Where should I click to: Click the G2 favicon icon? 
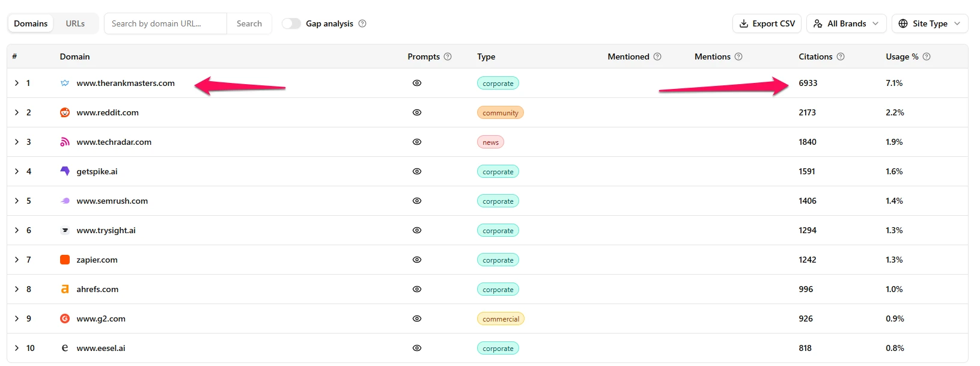coord(65,319)
